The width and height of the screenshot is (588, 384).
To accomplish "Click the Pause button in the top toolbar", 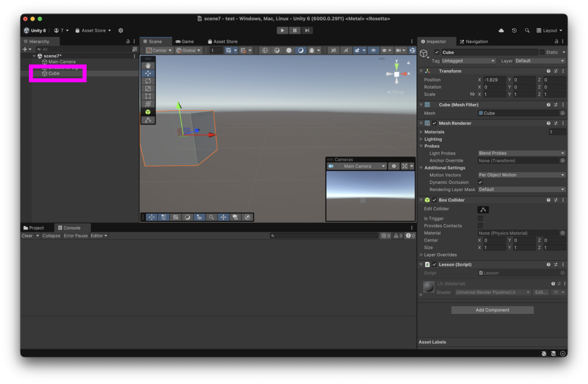I will pyautogui.click(x=295, y=30).
